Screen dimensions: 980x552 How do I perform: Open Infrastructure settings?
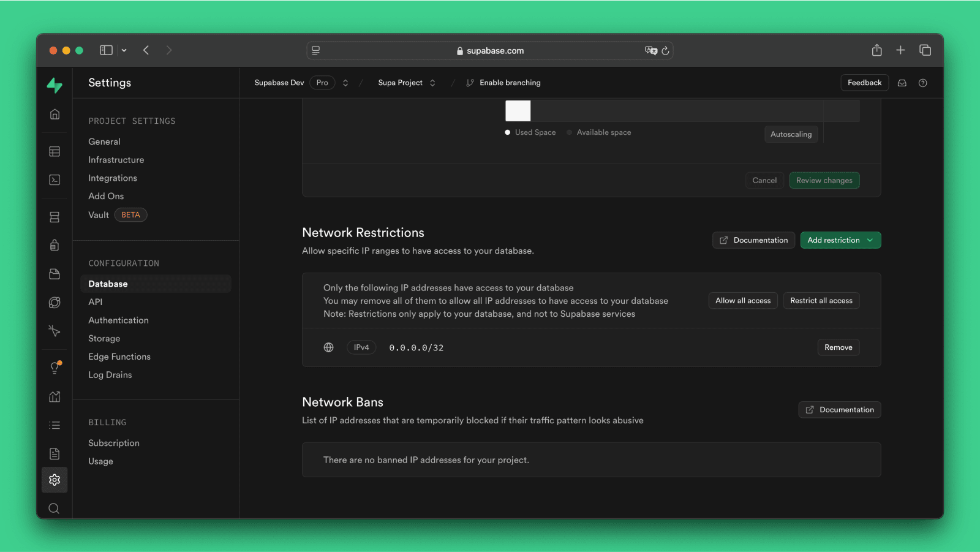[x=116, y=160]
